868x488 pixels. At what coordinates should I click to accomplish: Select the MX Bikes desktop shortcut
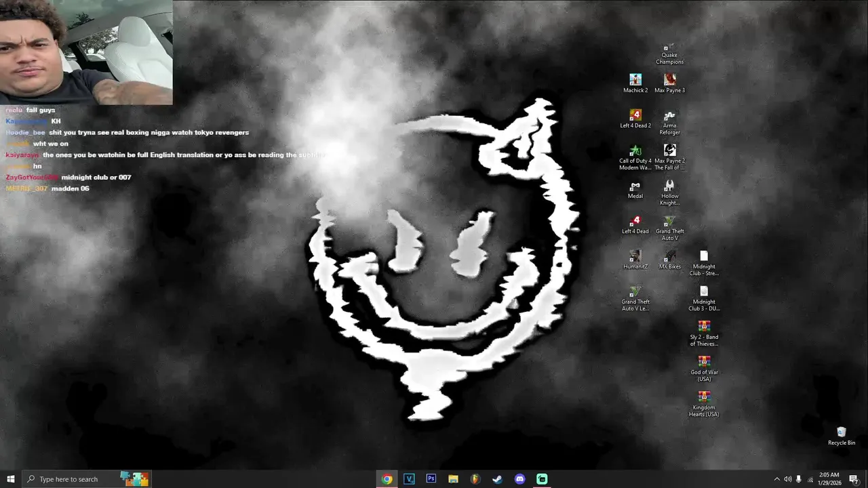669,260
